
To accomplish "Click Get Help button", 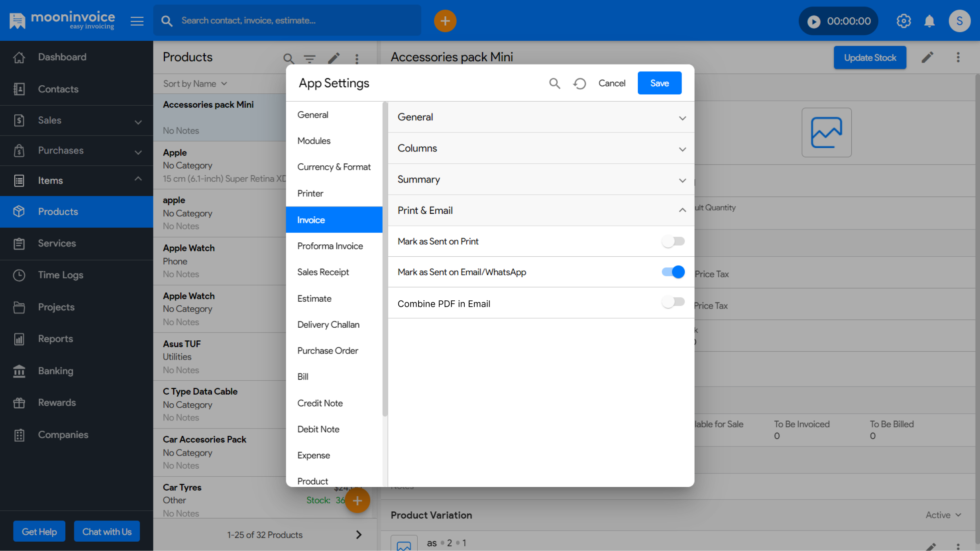I will point(39,531).
